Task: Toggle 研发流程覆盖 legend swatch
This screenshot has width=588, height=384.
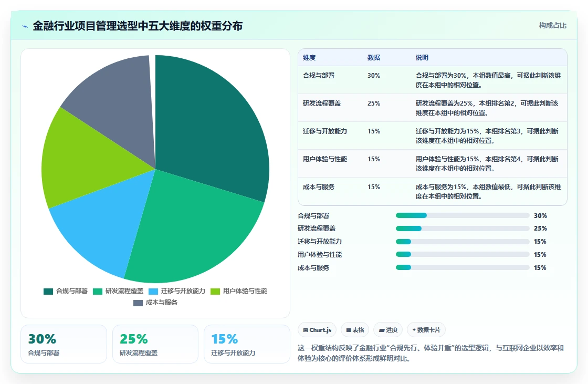Action: (x=98, y=292)
